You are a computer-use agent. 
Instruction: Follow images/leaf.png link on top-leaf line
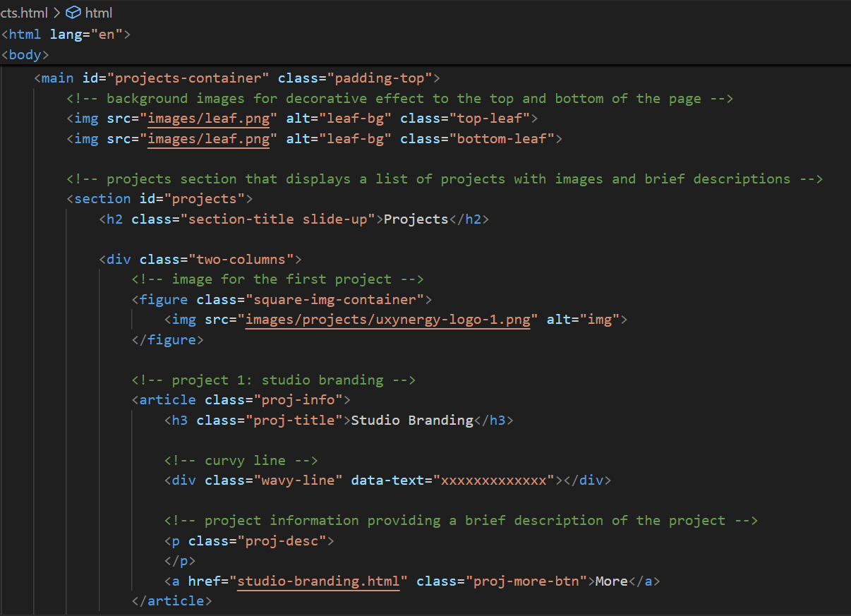(x=208, y=119)
